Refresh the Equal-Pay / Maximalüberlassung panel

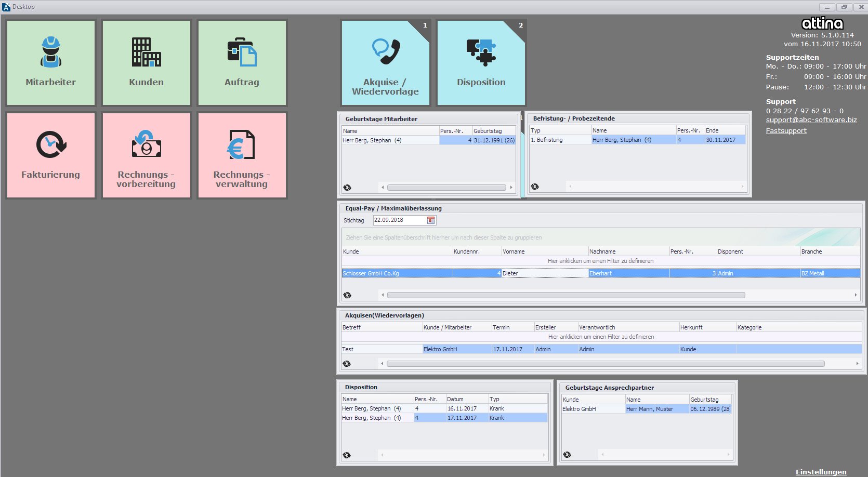coord(347,295)
